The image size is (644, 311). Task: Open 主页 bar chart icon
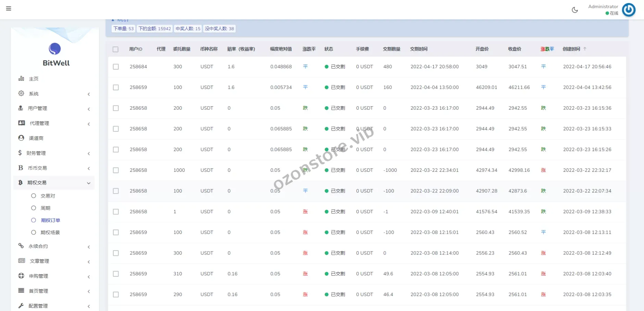(21, 79)
